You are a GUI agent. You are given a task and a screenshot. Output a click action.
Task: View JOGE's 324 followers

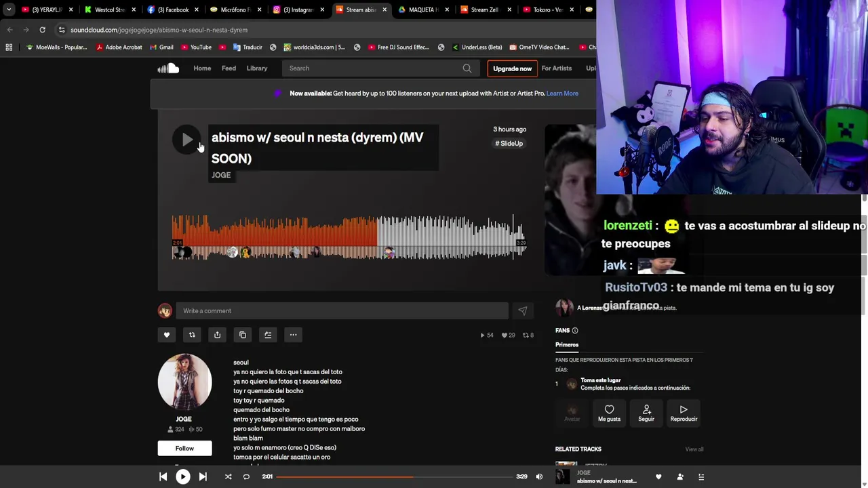pyautogui.click(x=176, y=429)
